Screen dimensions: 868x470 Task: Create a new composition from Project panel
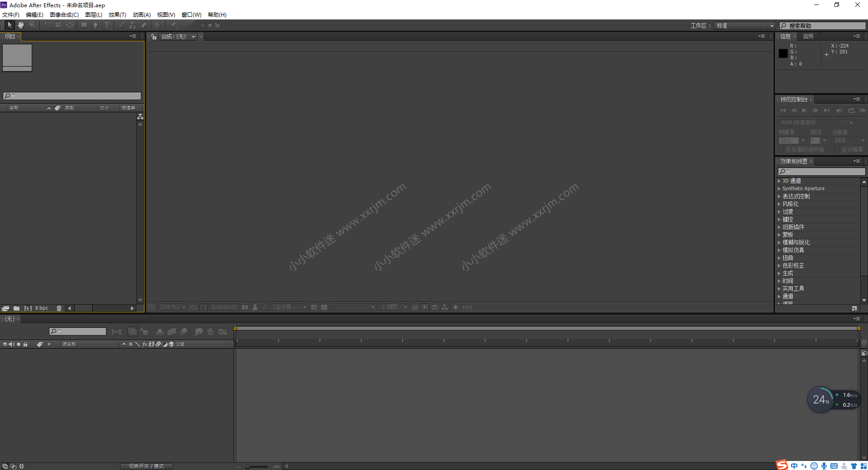(x=28, y=308)
